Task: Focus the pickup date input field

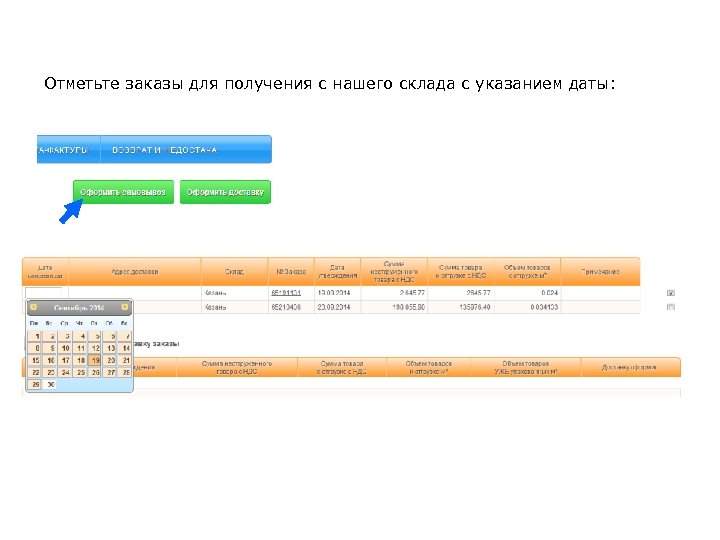Action: [x=44, y=292]
